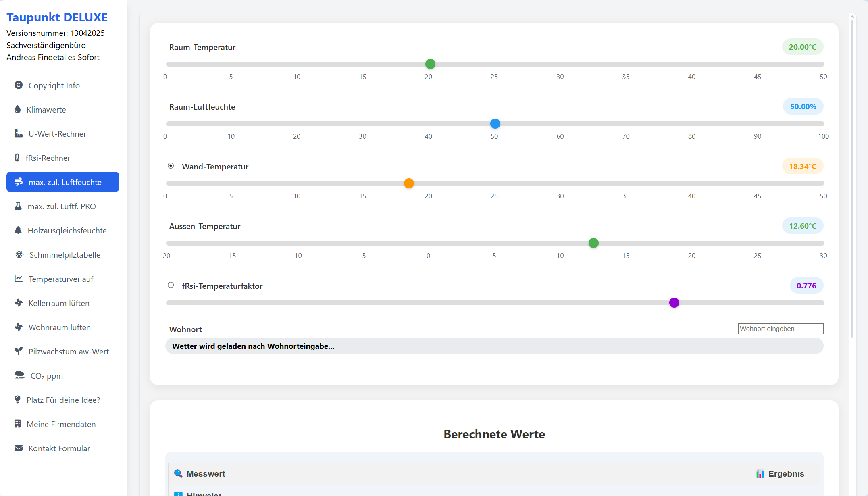Viewport: 868px width, 496px height.
Task: Open Copyright Info page
Action: click(x=63, y=85)
